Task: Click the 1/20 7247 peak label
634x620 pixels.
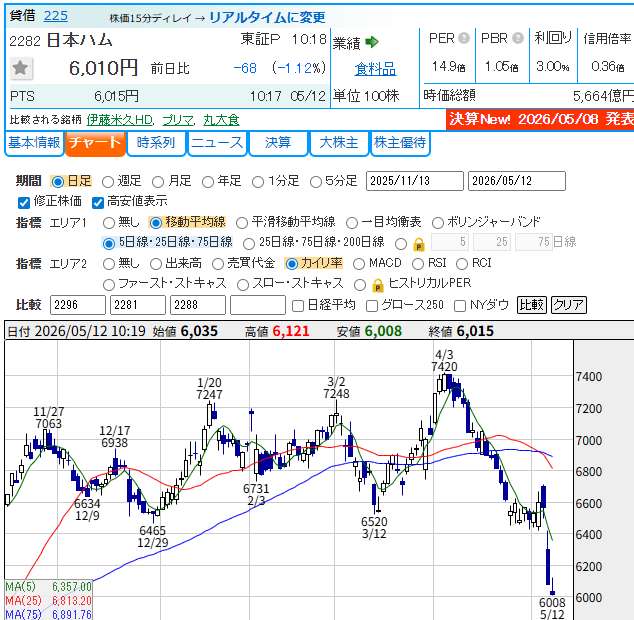Action: (209, 388)
